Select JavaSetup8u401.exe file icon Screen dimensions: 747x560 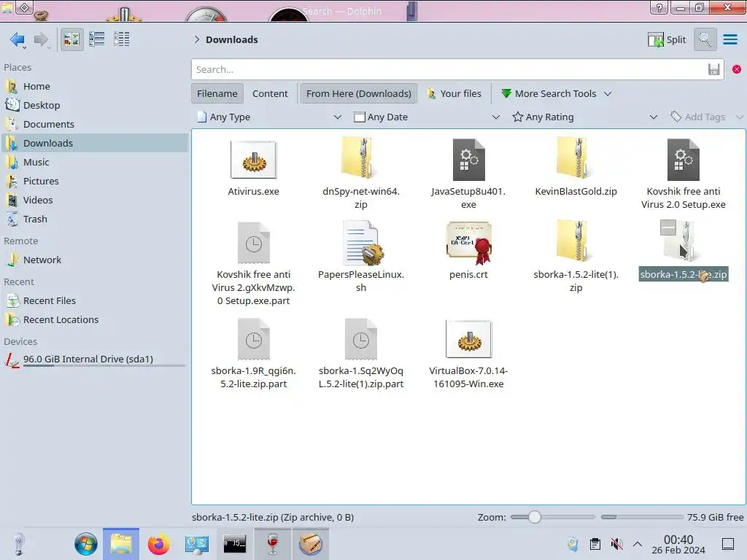point(468,160)
